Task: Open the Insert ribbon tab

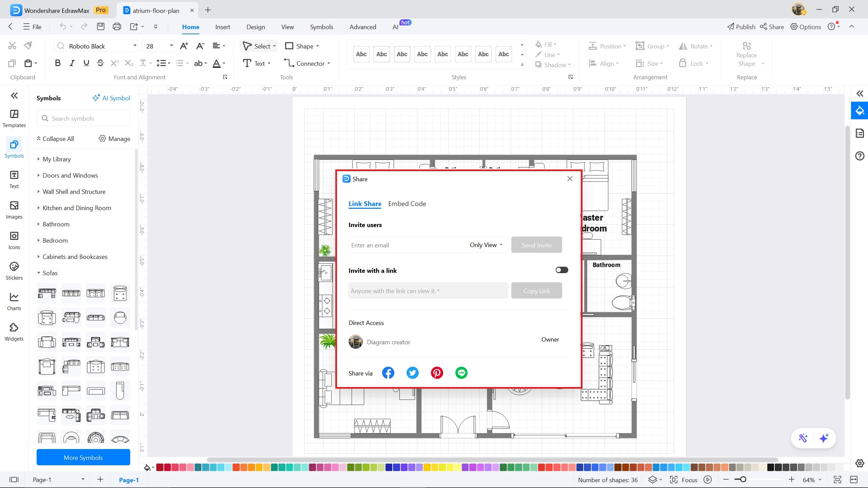Action: point(222,27)
